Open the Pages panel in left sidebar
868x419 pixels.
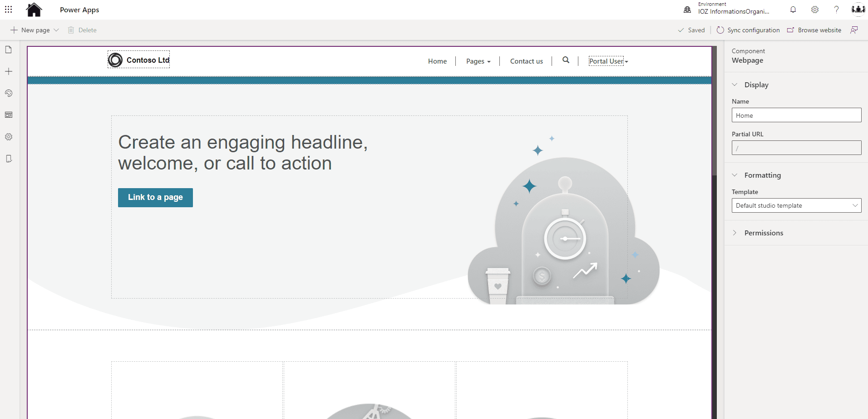click(9, 50)
